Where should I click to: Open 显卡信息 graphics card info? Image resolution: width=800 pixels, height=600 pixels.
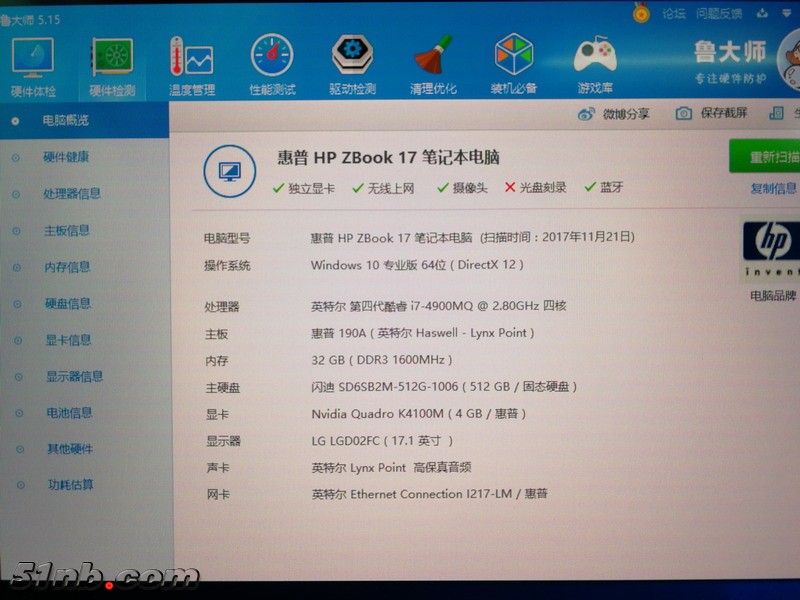68,340
